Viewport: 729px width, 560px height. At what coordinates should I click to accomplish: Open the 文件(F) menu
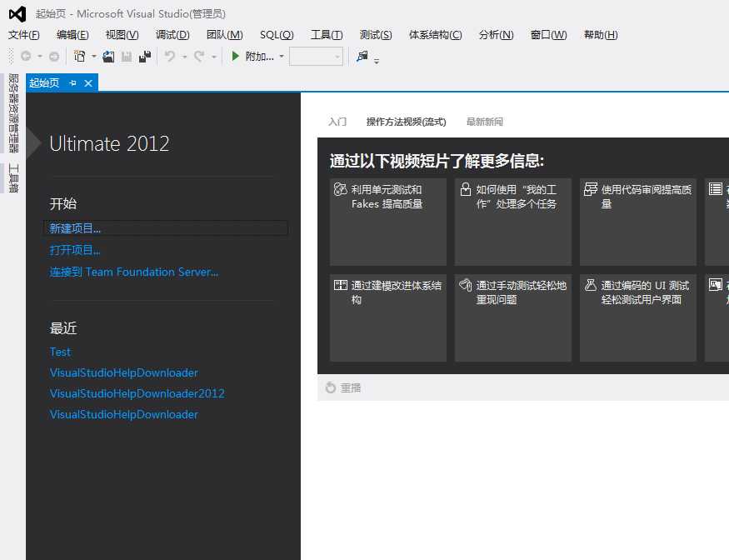(x=23, y=35)
